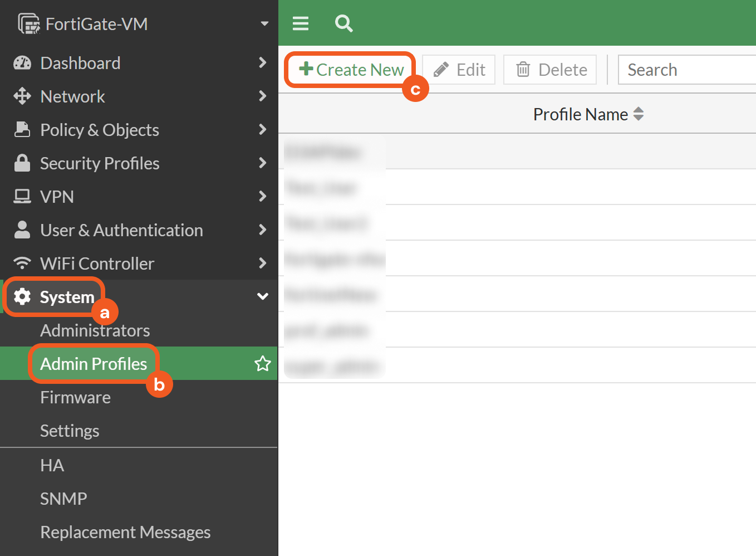Click the Dashboard gauge icon
This screenshot has width=756, height=556.
[22, 63]
